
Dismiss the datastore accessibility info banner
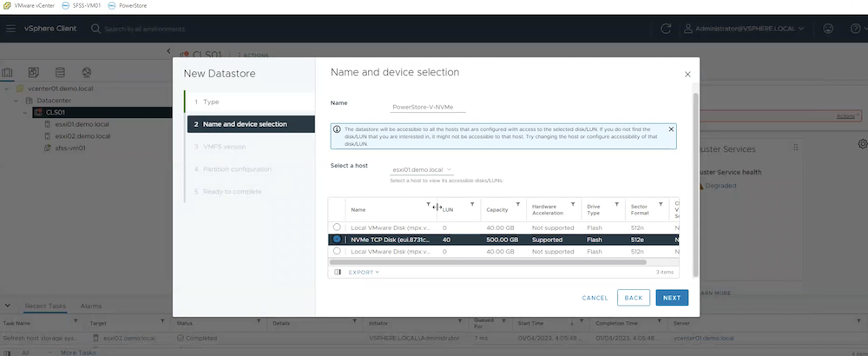pyautogui.click(x=671, y=129)
